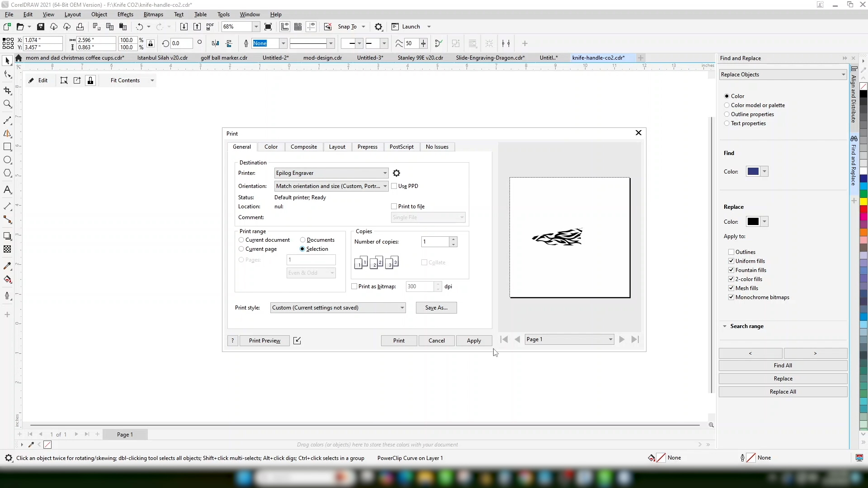Screen dimensions: 868x488
Task: Click the Print Preview button
Action: (264, 341)
